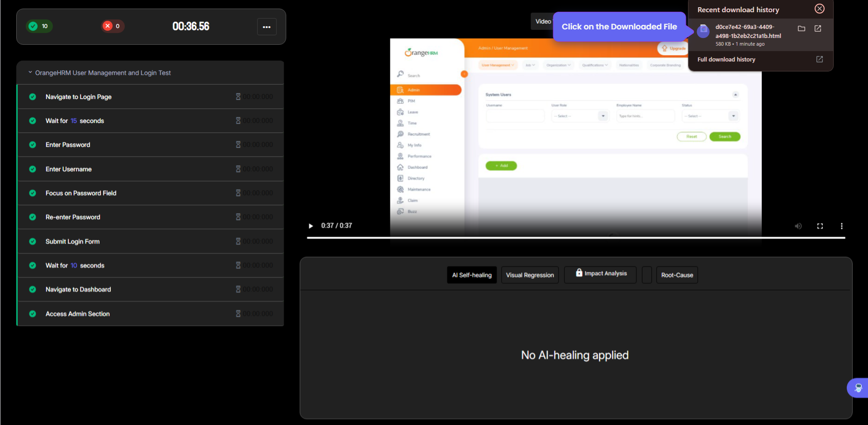Mute the video using the speaker icon
Screen dimensions: 868x425
(x=798, y=226)
